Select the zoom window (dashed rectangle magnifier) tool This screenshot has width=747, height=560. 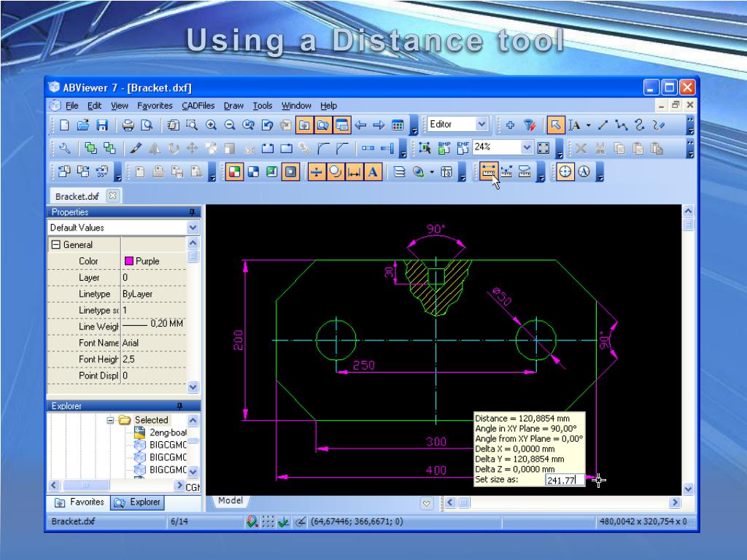(192, 125)
